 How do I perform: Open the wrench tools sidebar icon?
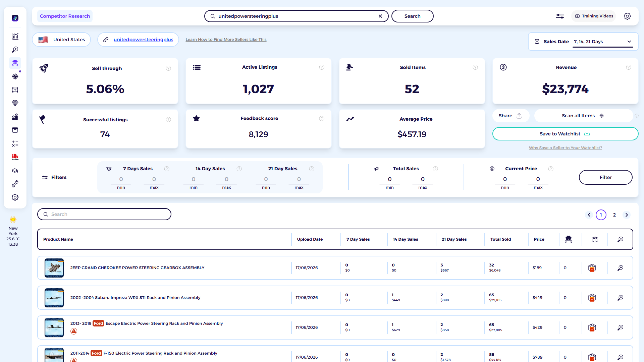[15, 184]
